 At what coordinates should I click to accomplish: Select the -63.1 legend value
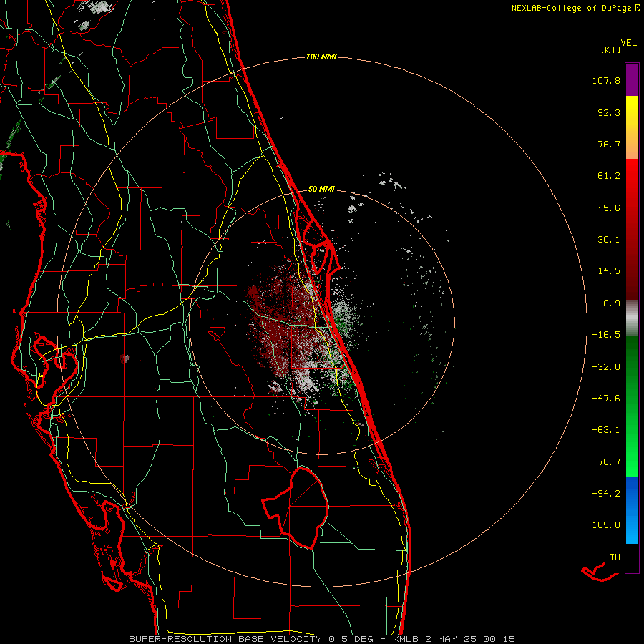tap(606, 430)
